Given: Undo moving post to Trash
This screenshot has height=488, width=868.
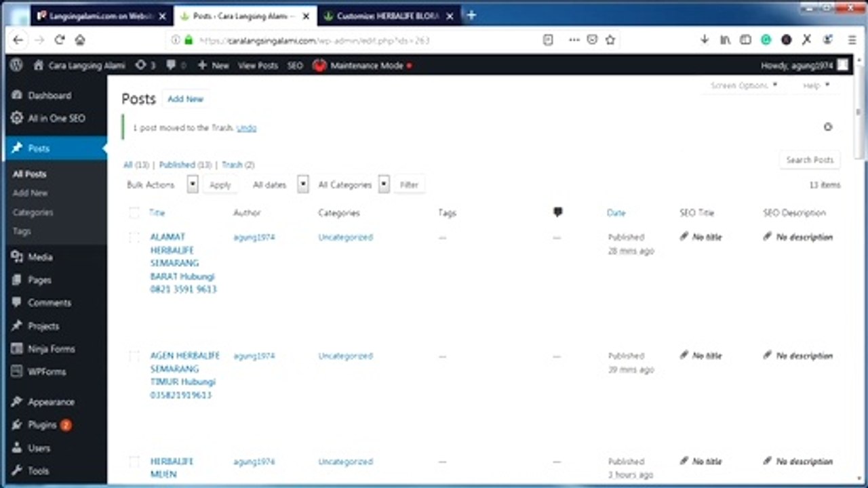Looking at the screenshot, I should (247, 127).
